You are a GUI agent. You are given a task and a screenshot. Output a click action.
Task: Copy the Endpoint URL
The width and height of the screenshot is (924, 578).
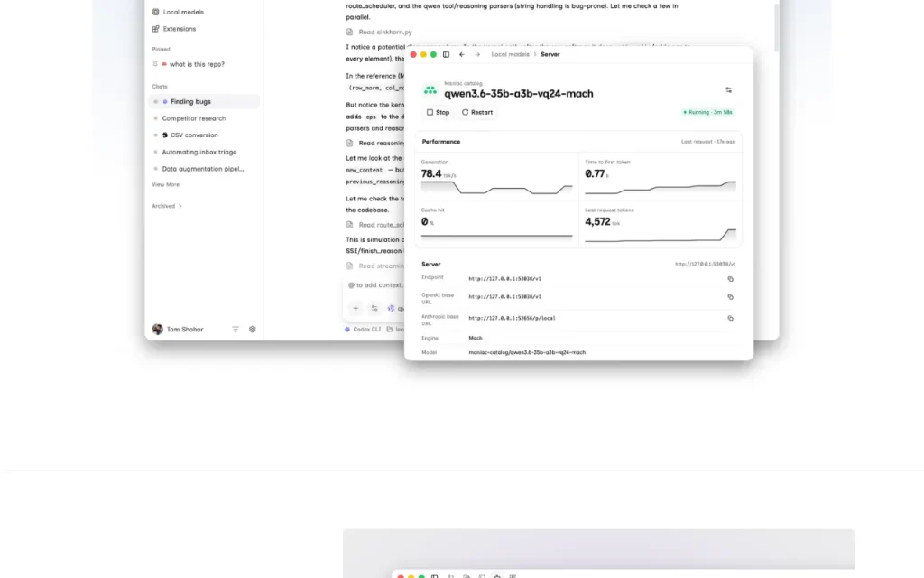click(730, 279)
